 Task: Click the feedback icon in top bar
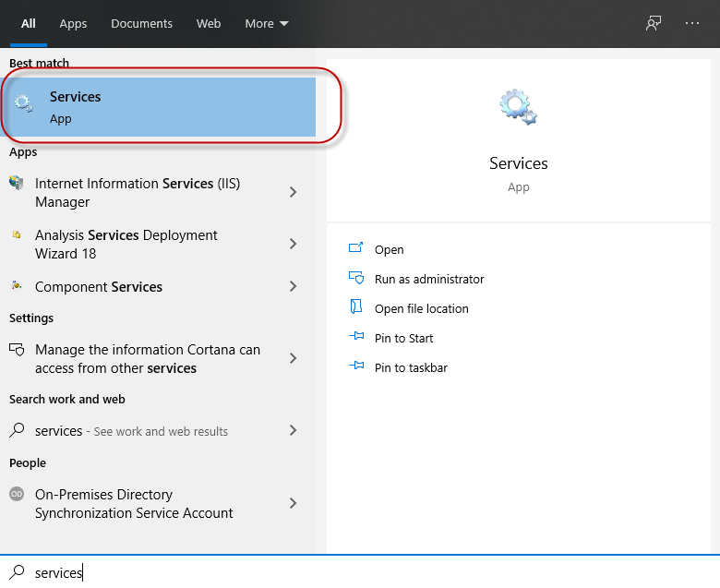click(654, 23)
